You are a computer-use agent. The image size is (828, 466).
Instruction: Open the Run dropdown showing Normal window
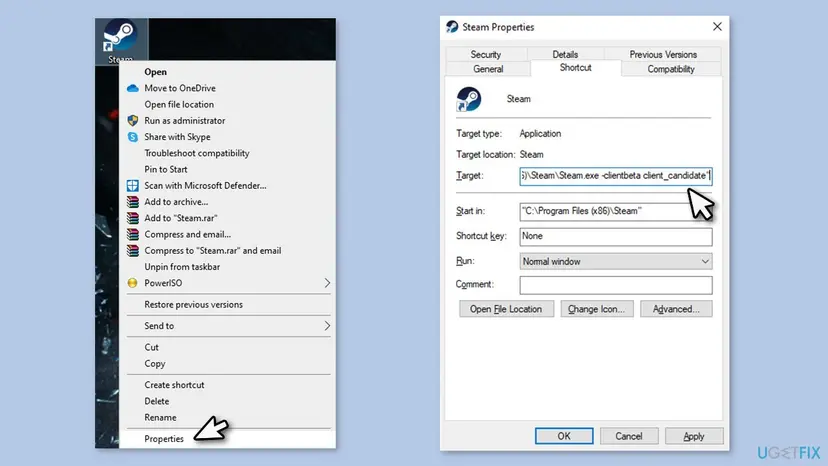616,262
